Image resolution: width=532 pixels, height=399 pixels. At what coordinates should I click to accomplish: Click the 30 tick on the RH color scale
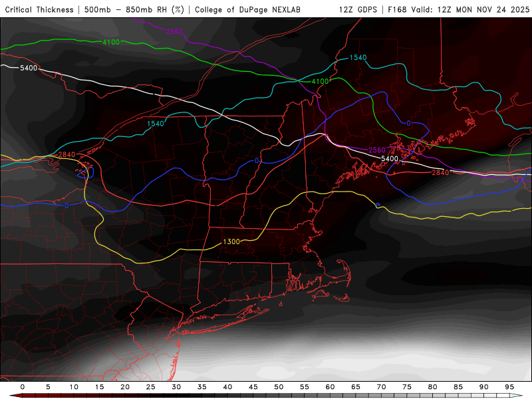coord(176,387)
